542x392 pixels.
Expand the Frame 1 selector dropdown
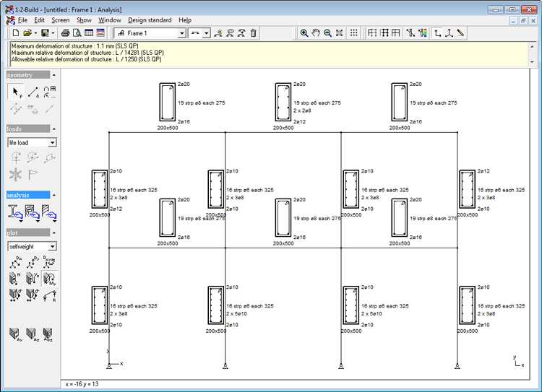click(x=182, y=33)
